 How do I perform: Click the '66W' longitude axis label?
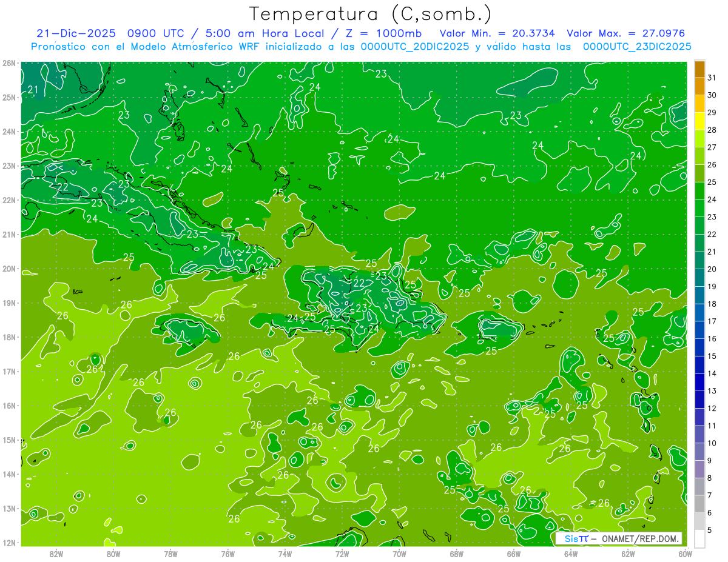click(x=513, y=553)
